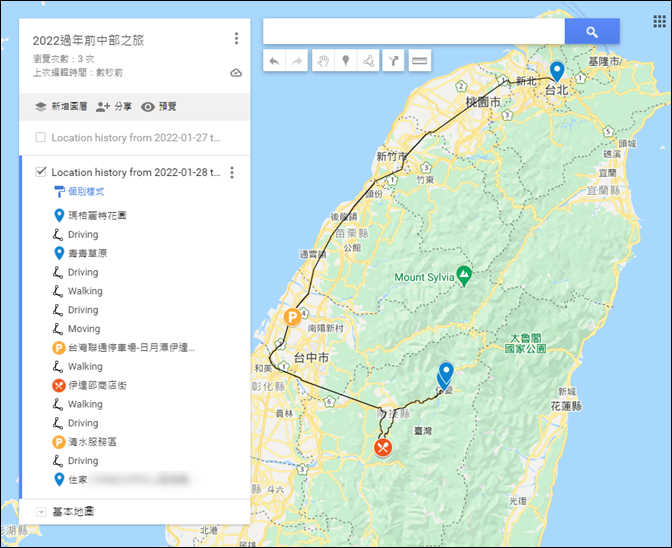The height and width of the screenshot is (548, 672).
Task: Expand the base map dropdown arrow
Action: [41, 512]
